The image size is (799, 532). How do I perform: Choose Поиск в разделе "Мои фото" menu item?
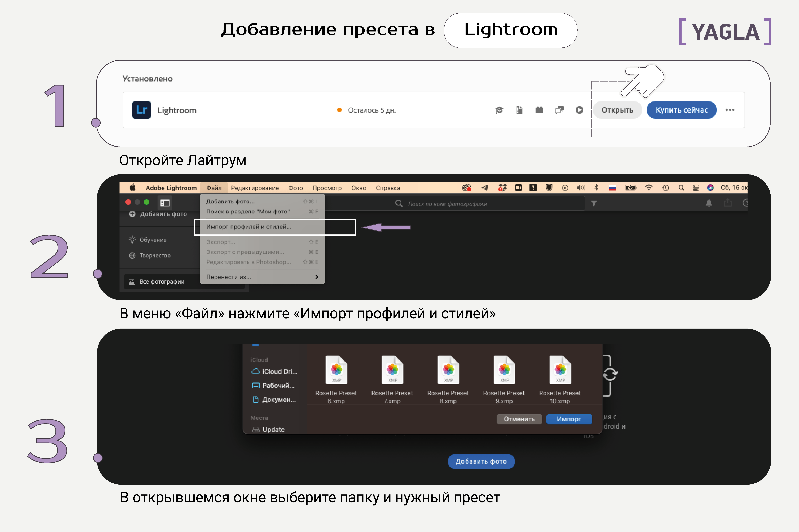tap(262, 211)
